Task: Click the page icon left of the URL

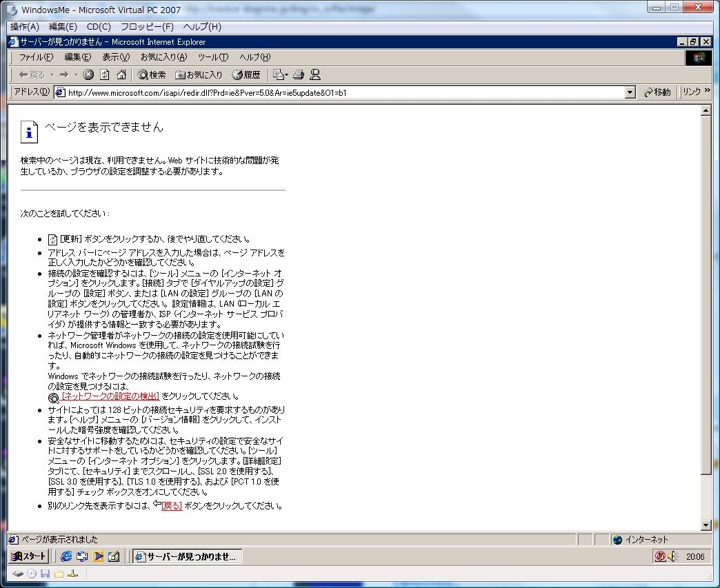Action: [x=60, y=93]
